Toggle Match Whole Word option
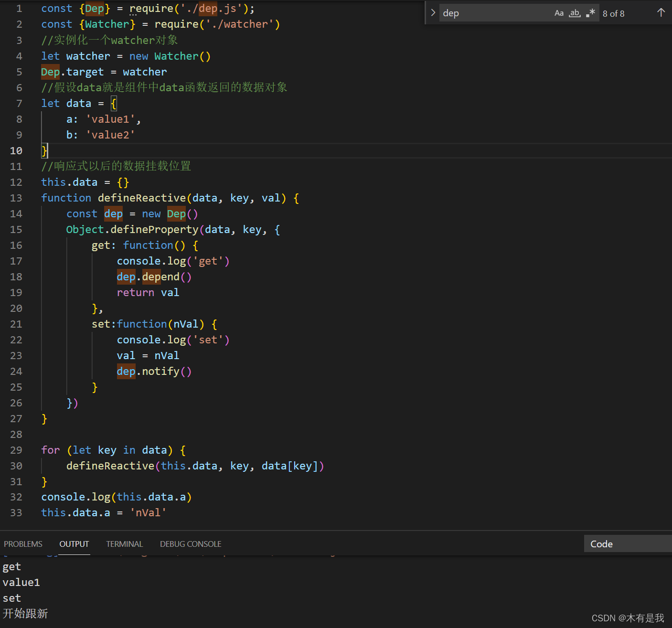The image size is (672, 628). 575,13
